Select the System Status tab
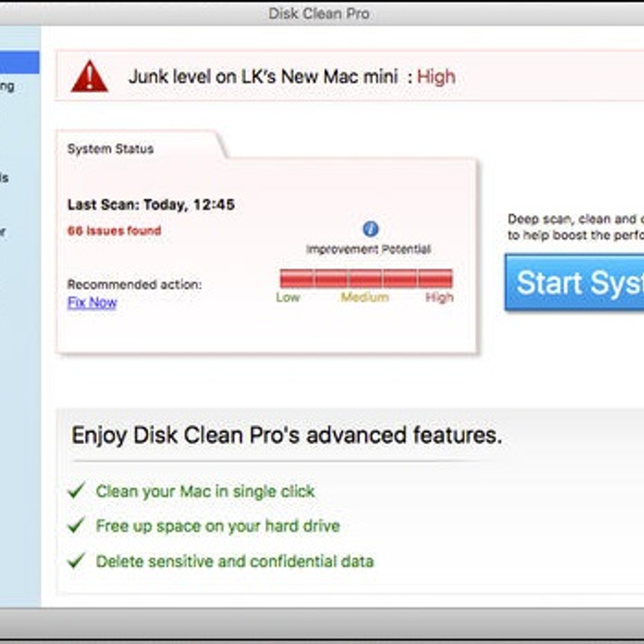Screen dimensions: 644x644 (111, 149)
